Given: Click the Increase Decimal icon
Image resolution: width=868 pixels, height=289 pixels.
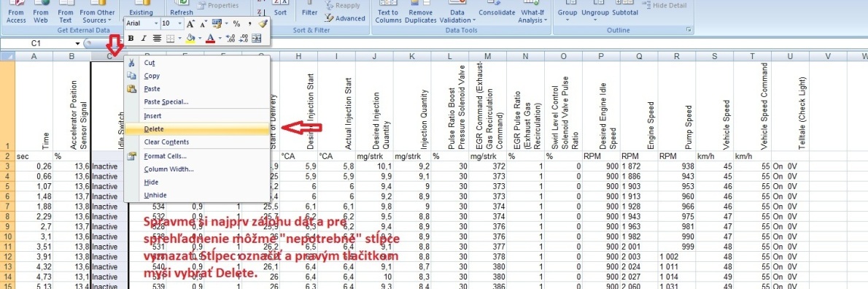Looking at the screenshot, I should click(230, 38).
